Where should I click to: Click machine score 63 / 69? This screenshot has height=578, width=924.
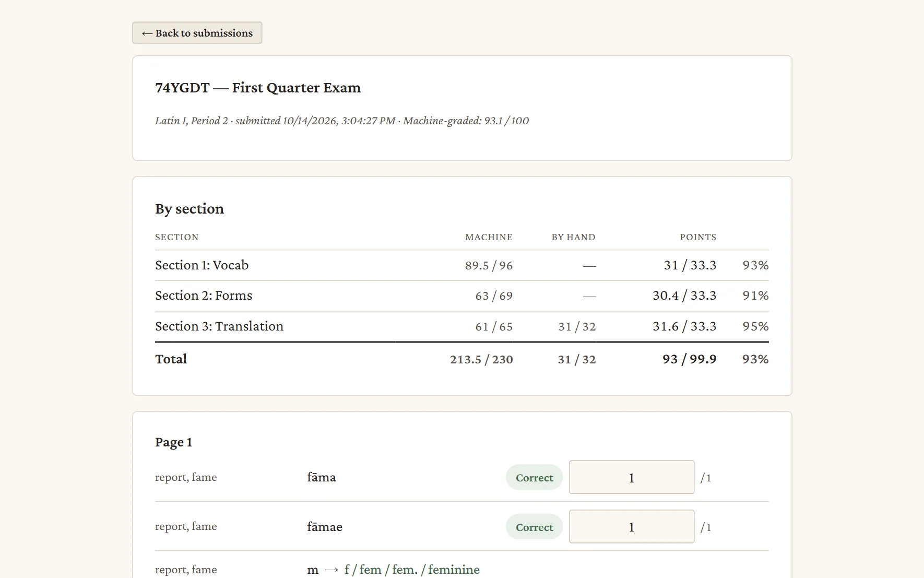[x=494, y=296]
